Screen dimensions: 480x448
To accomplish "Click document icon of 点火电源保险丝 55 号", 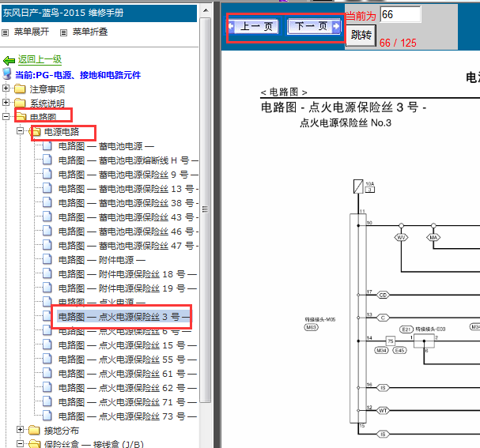I will pyautogui.click(x=47, y=359).
